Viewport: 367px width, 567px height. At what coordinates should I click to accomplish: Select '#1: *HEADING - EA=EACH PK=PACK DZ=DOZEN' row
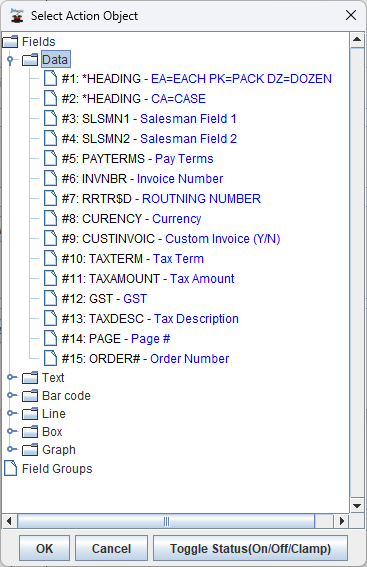point(197,78)
